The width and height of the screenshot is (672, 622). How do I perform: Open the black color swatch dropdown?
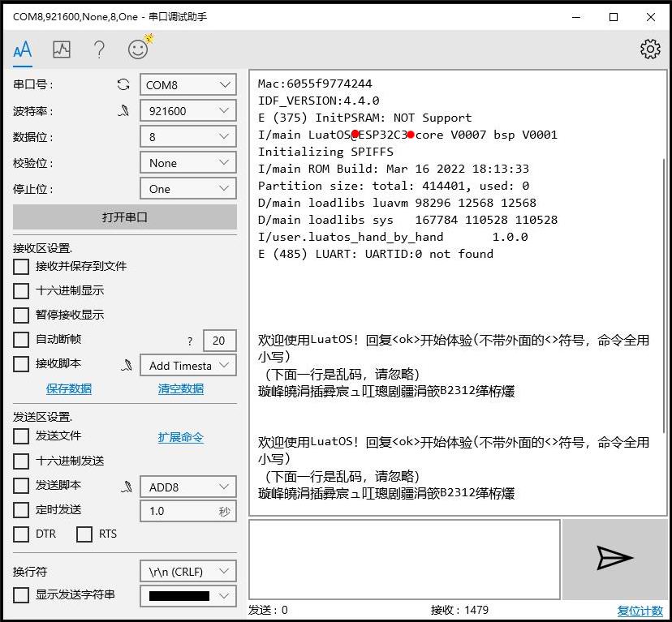pos(188,596)
